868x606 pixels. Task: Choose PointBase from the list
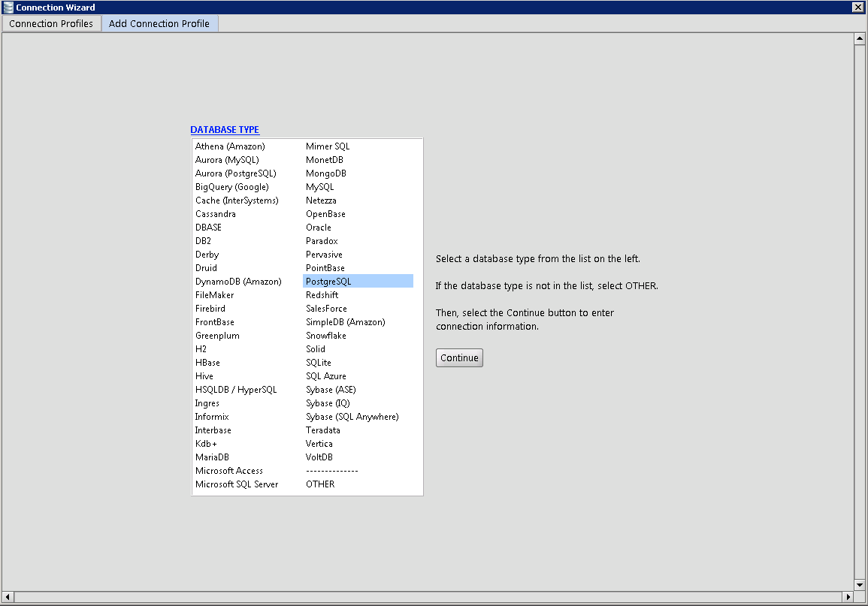pos(325,268)
